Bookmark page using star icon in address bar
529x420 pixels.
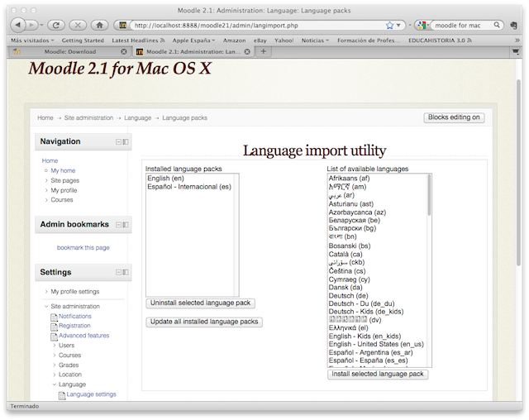[389, 26]
